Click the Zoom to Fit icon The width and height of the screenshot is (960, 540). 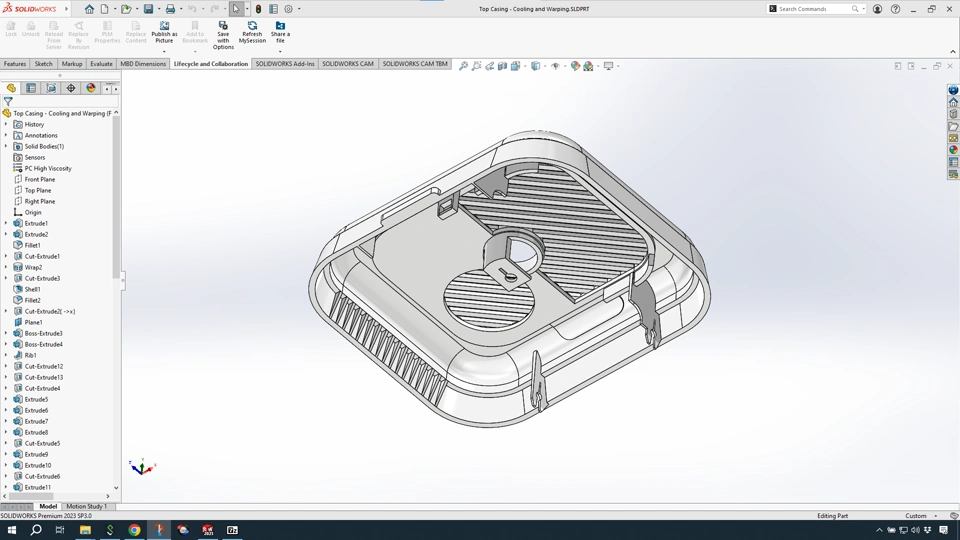coord(463,66)
